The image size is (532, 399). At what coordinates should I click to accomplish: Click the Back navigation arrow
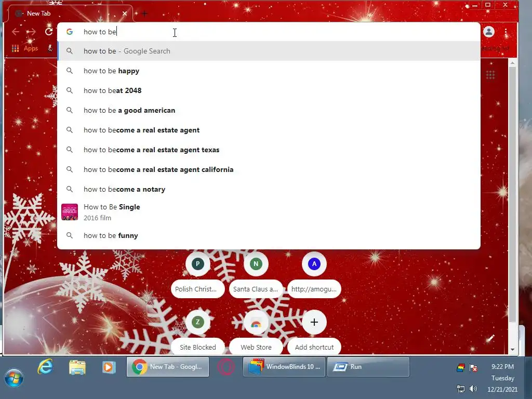(x=16, y=32)
